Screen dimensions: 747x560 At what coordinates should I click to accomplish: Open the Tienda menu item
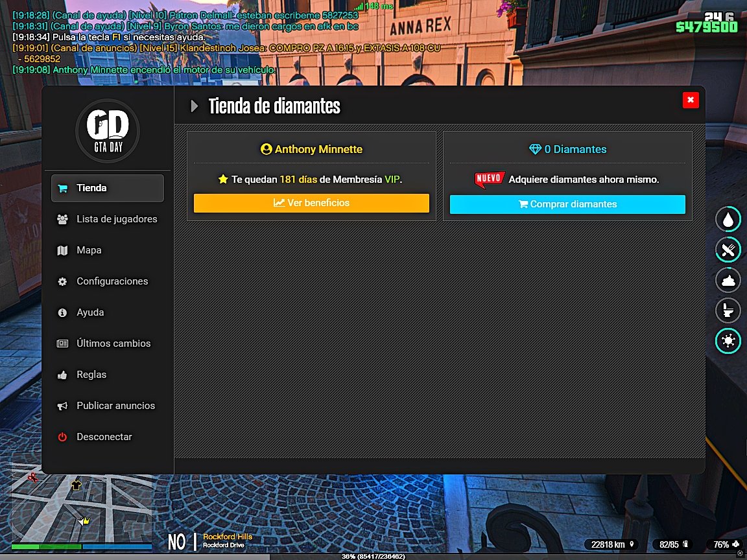108,188
